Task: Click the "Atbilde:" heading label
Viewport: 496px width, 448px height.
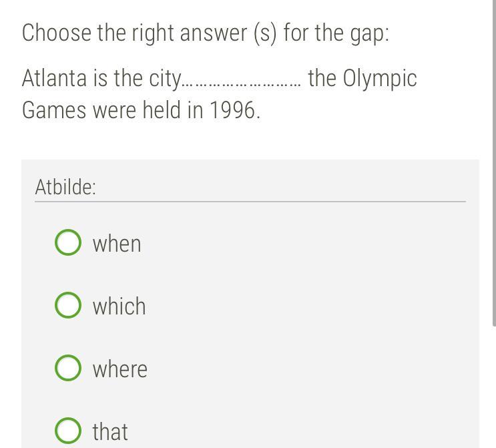Action: click(x=65, y=187)
